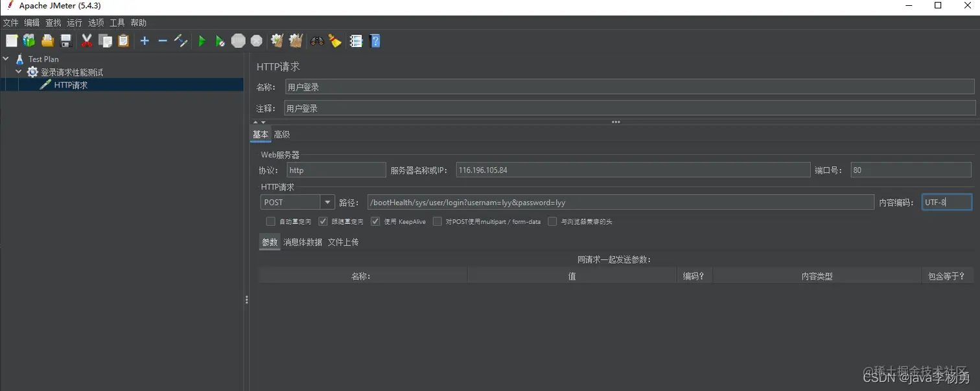The image size is (980, 391).
Task: Clear all results with double broom icon
Action: coord(296,41)
